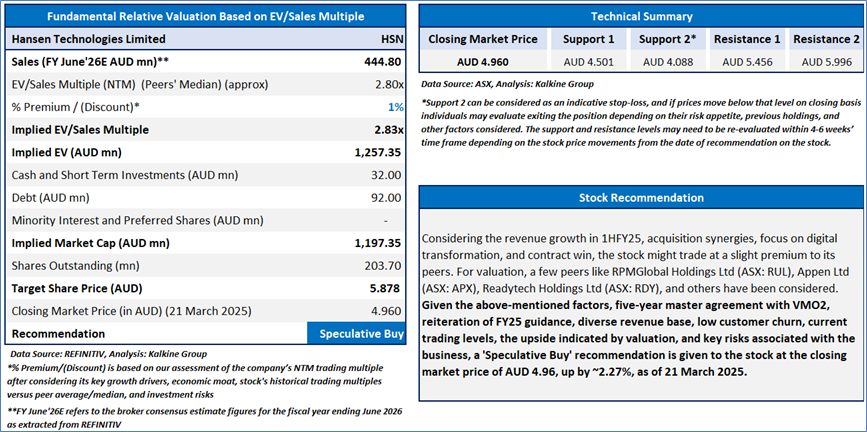This screenshot has width=867, height=432.
Task: Select the 'Shares Outstanding (mn)' label
Action: [x=75, y=266]
